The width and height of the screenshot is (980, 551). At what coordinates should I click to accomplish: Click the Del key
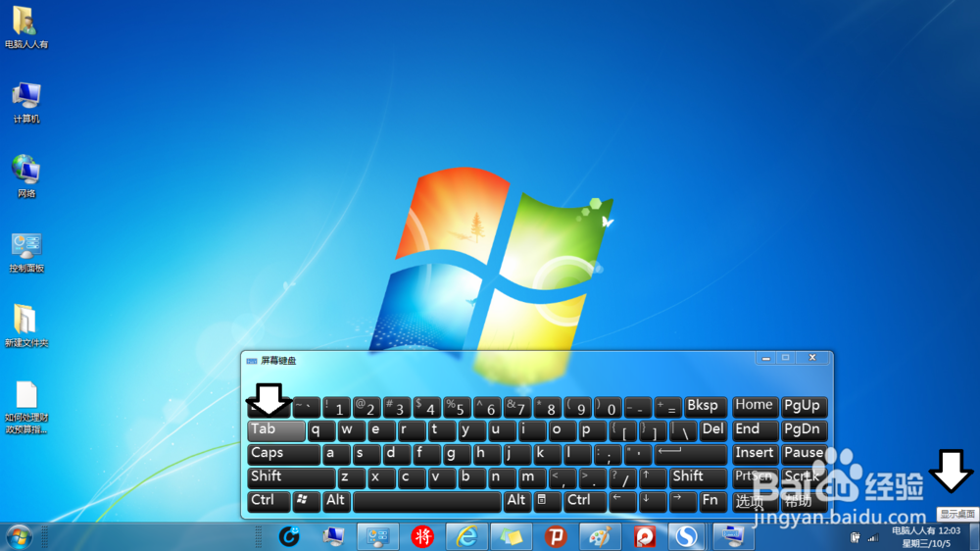tap(713, 430)
